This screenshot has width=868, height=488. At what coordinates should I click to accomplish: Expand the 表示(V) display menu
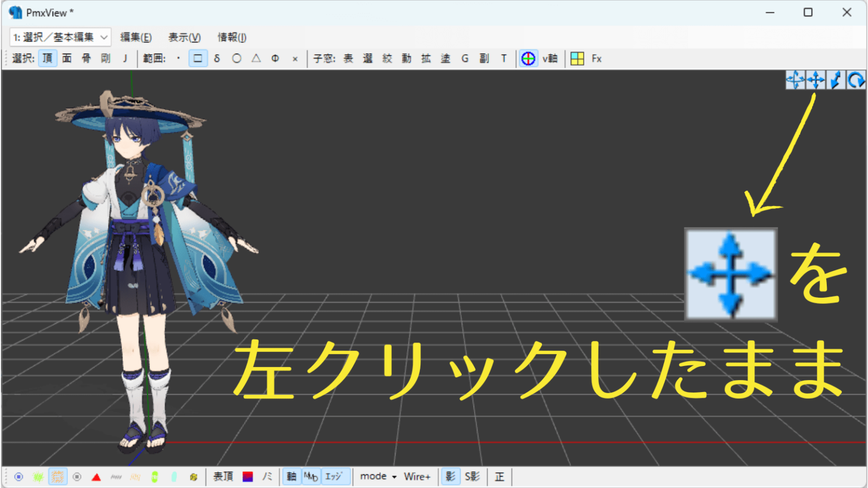click(x=184, y=37)
